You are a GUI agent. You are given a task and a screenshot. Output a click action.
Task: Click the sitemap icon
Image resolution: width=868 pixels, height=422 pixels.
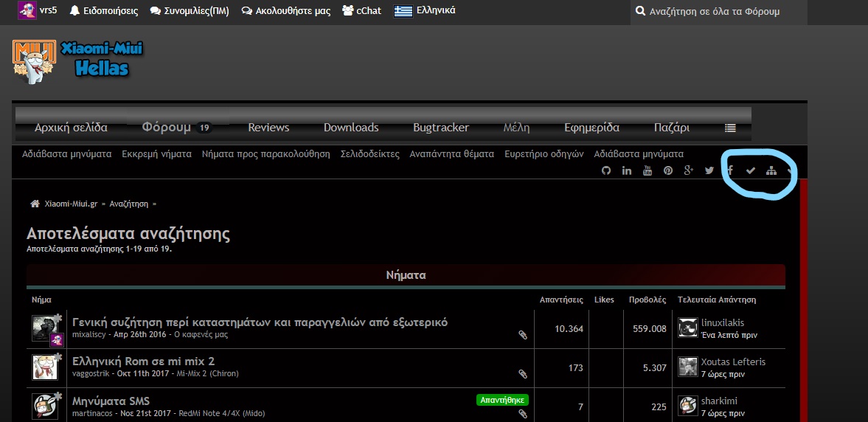click(x=771, y=171)
